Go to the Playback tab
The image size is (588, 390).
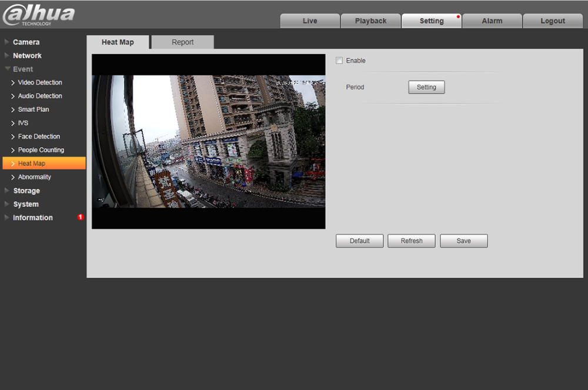[x=370, y=21]
